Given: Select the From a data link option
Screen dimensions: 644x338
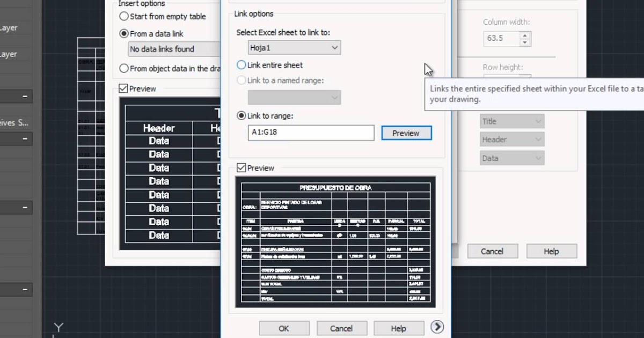Looking at the screenshot, I should [x=124, y=33].
